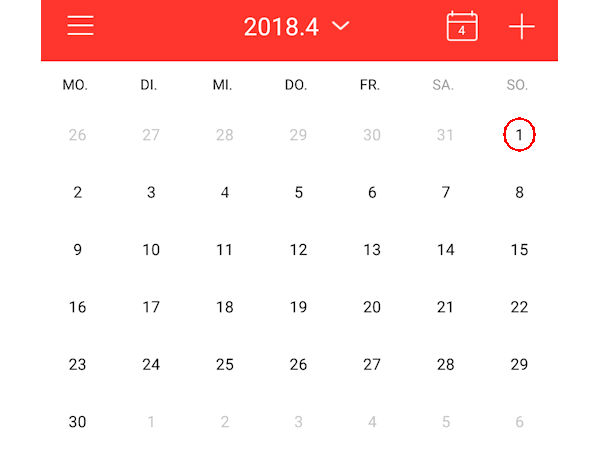Screen dimensions: 600x450
Task: Select April 24 in the calendar
Action: point(151,365)
